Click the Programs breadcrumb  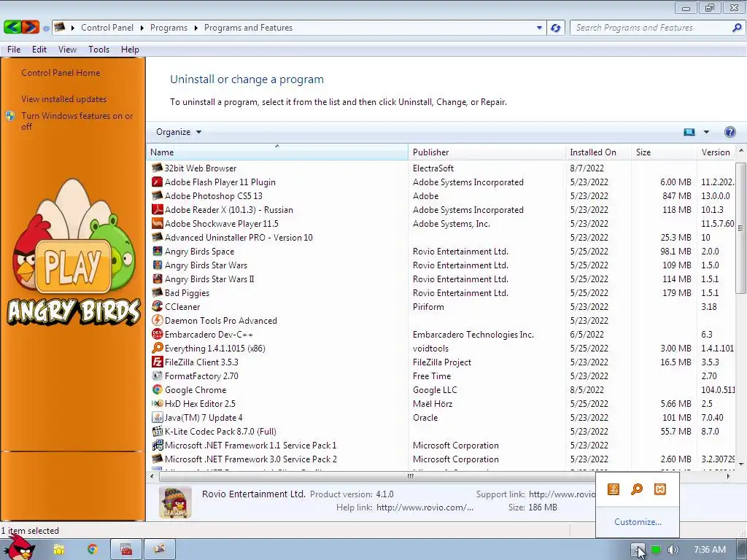click(x=169, y=28)
